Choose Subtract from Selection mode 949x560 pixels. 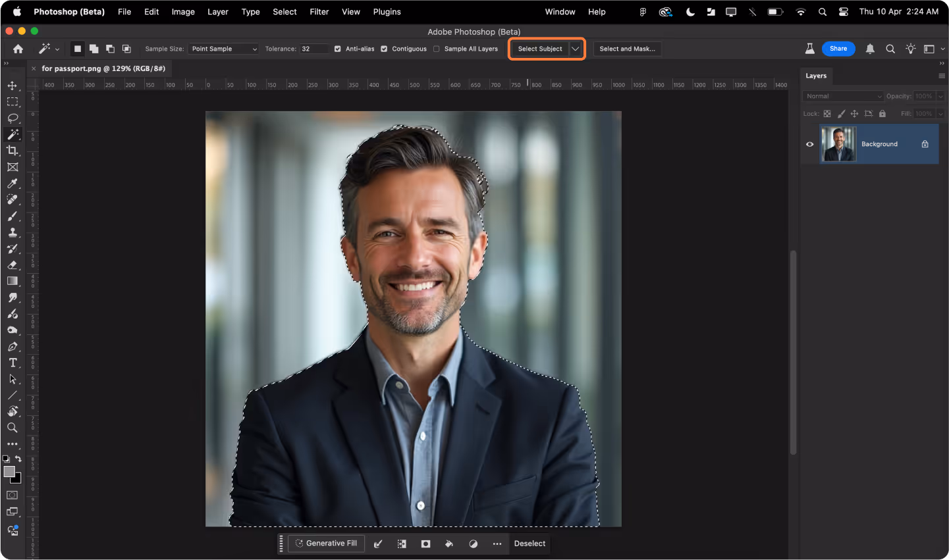coord(110,49)
